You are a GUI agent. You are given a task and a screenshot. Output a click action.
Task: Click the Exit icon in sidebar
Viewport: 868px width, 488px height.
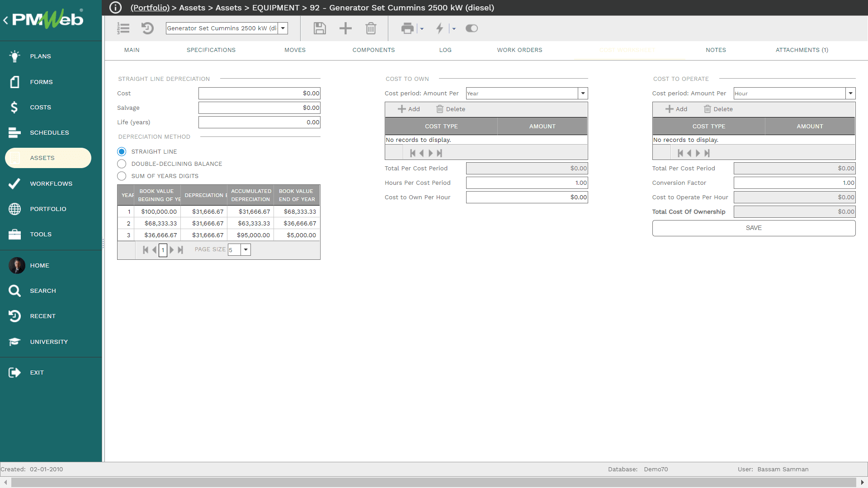(14, 372)
